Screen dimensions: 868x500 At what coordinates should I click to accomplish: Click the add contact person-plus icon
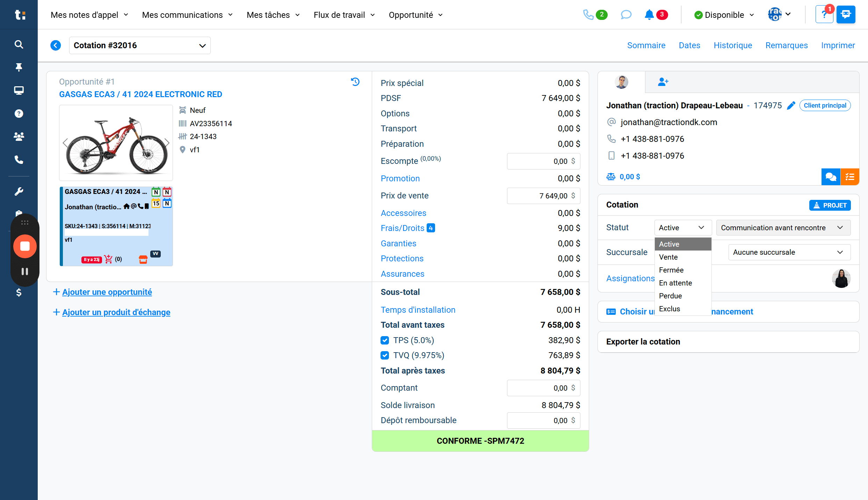pyautogui.click(x=663, y=82)
